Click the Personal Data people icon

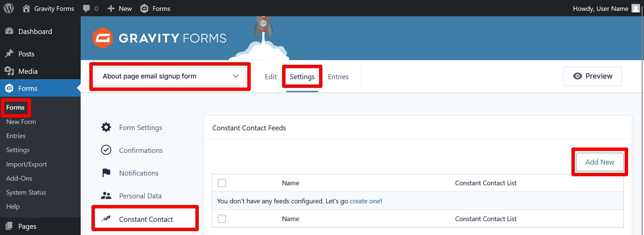pyautogui.click(x=106, y=196)
